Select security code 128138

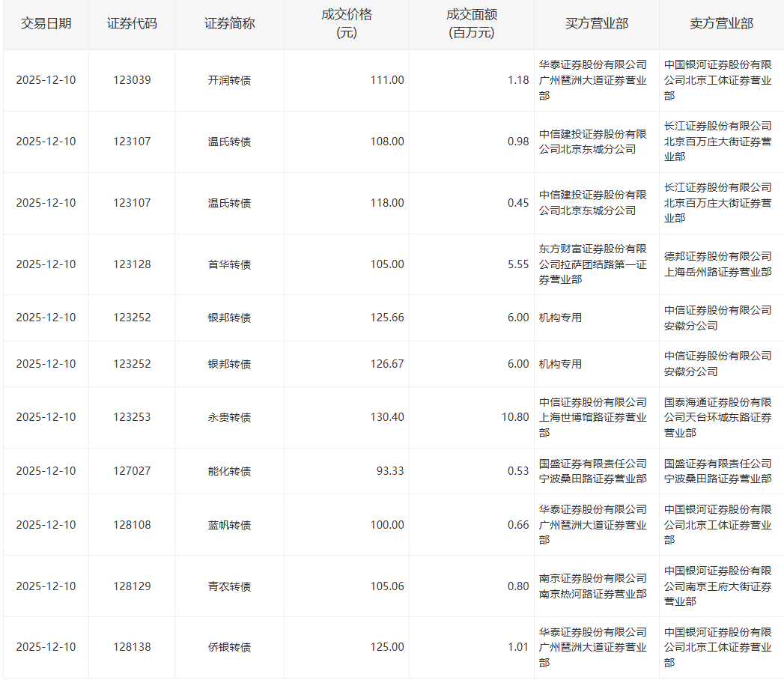click(x=132, y=647)
